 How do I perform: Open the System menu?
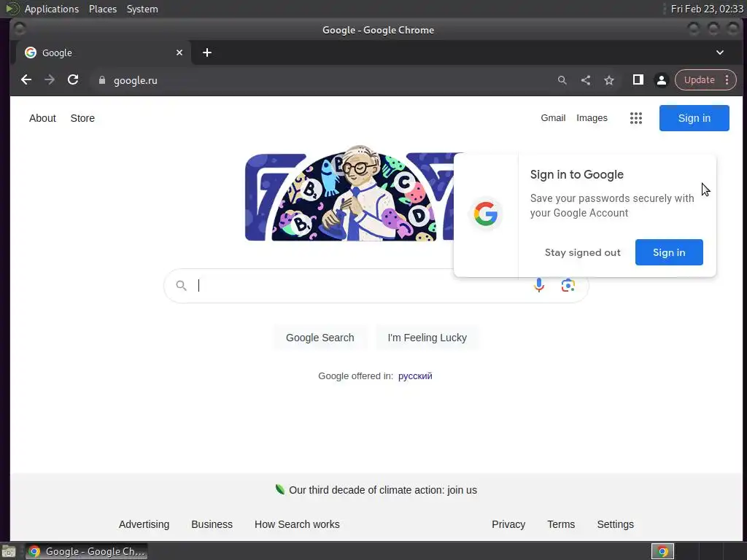point(142,9)
